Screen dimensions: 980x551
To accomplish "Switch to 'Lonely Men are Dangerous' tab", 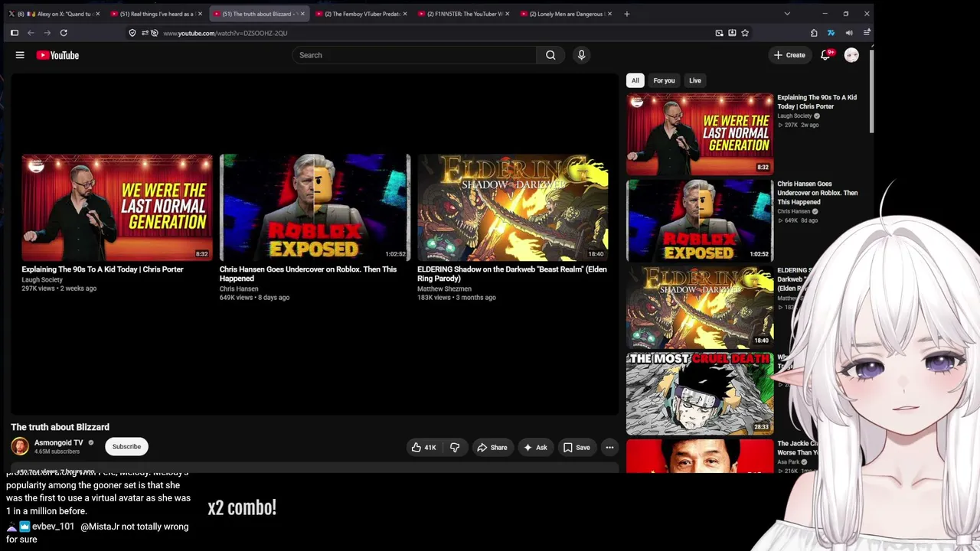I will pyautogui.click(x=566, y=14).
